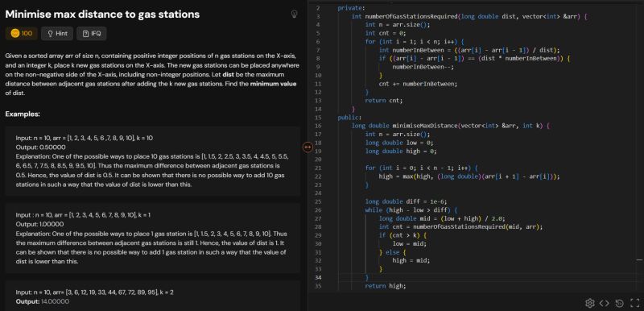Click the numberInBetween-- statement
The height and width of the screenshot is (311, 644).
(423, 67)
